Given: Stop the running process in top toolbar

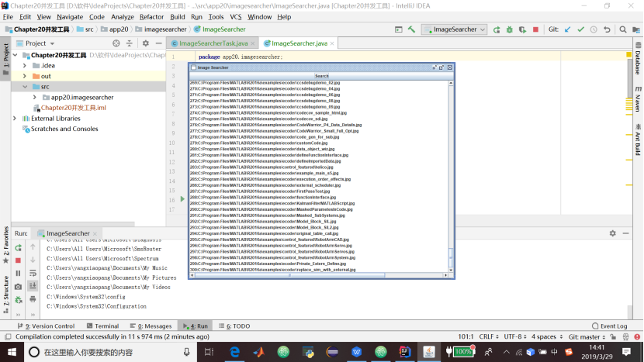Looking at the screenshot, I should tap(535, 29).
